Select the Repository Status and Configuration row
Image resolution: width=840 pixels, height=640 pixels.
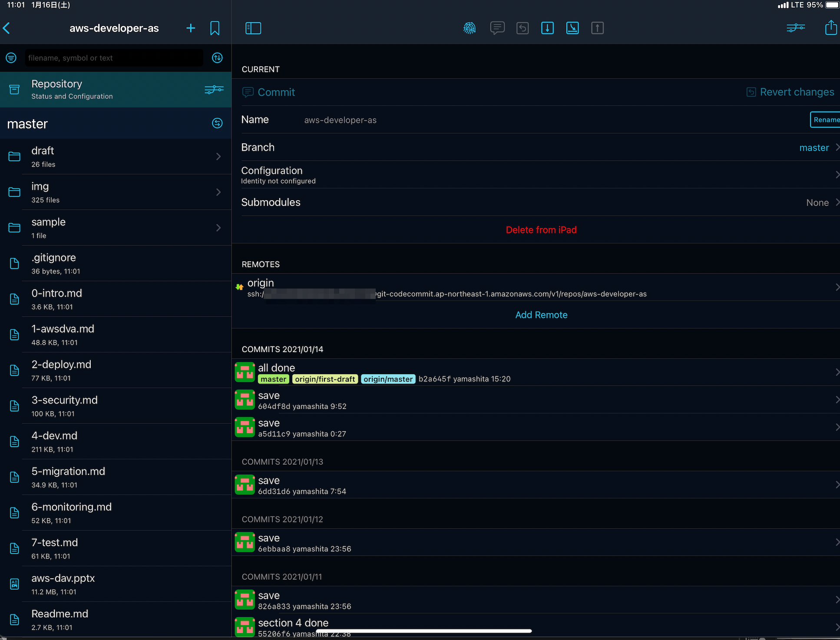pyautogui.click(x=116, y=89)
